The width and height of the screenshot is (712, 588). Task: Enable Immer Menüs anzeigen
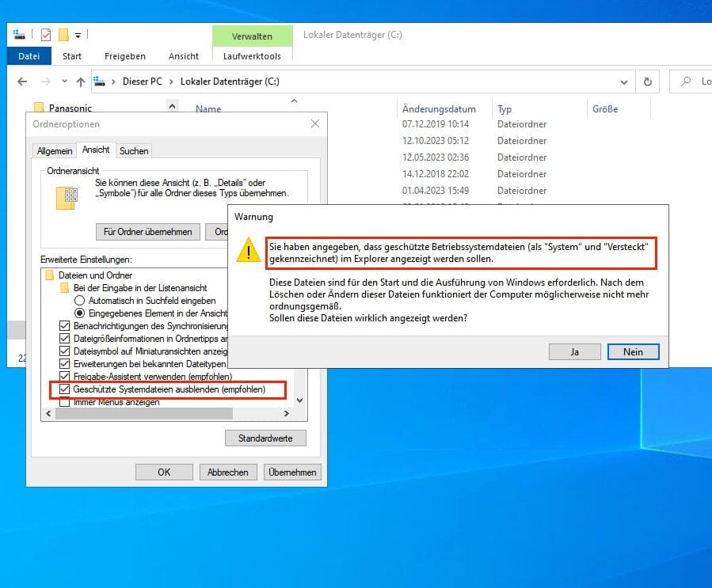[x=65, y=402]
